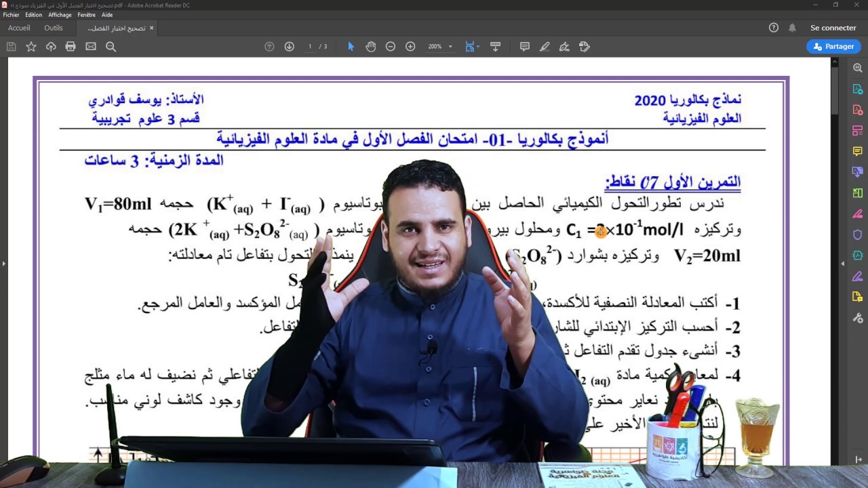Open teal Optimize PDF sidebar icon
The image size is (868, 488).
[x=857, y=256]
